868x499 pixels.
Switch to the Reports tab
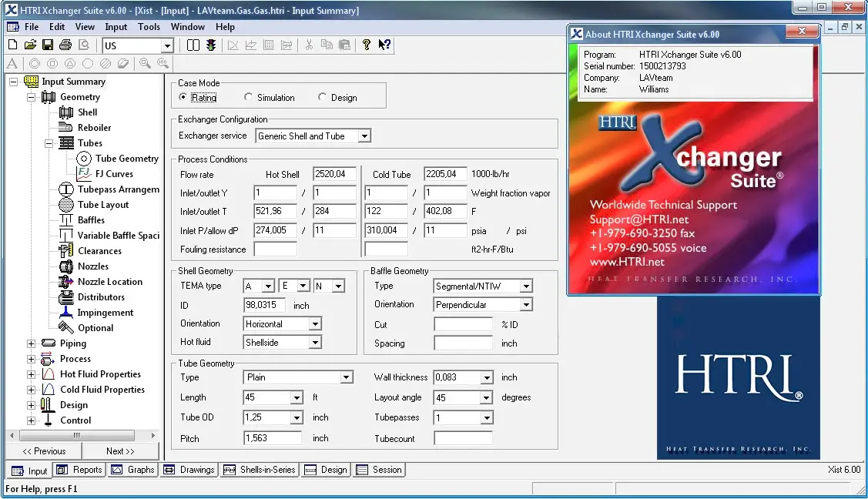tap(80, 470)
